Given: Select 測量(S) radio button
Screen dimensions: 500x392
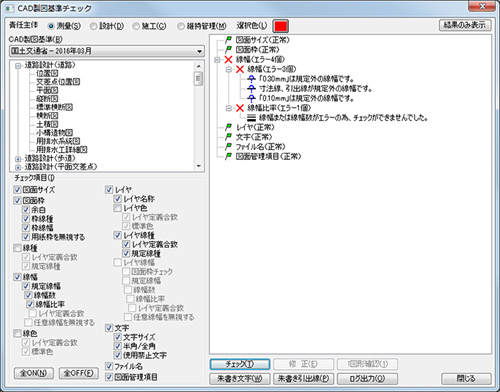Looking at the screenshot, I should click(x=51, y=26).
